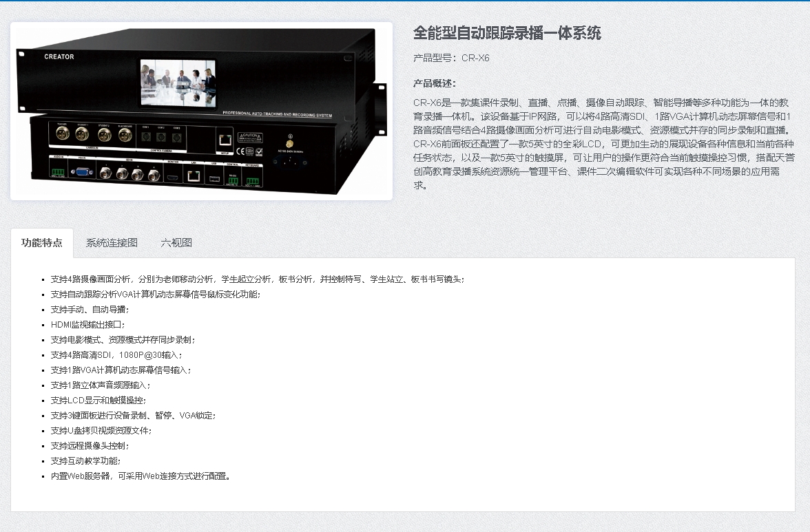
Task: Click the HDMI监视输出接口 list item
Action: (x=88, y=325)
